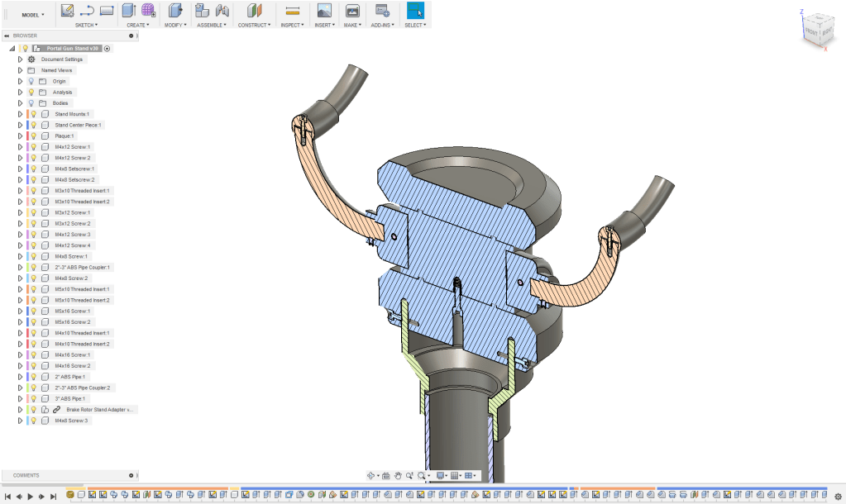Open the ADD-INS menu
Image resolution: width=846 pixels, height=504 pixels.
point(381,26)
